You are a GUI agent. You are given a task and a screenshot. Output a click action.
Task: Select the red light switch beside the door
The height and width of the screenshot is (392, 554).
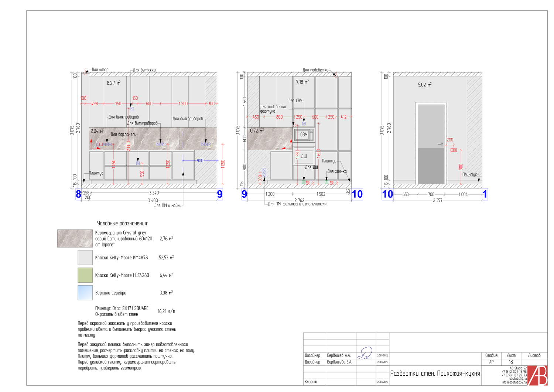(x=454, y=150)
